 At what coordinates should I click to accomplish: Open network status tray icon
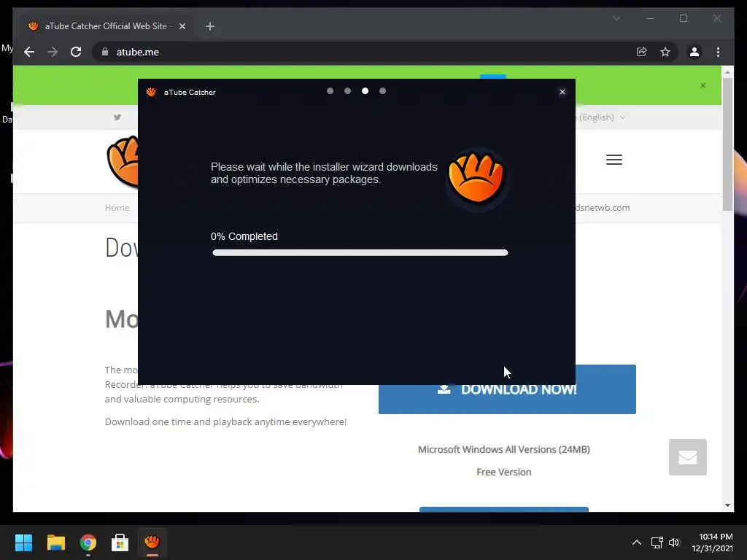coord(657,542)
